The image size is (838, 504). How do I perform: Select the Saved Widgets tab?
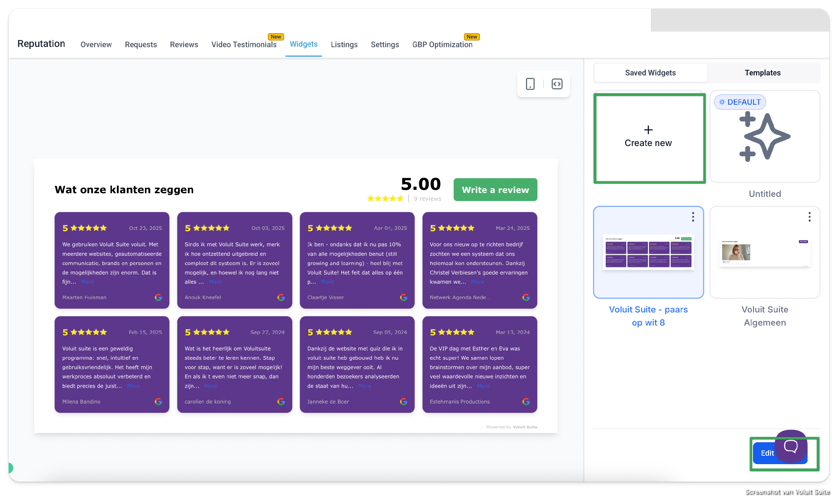(x=650, y=73)
